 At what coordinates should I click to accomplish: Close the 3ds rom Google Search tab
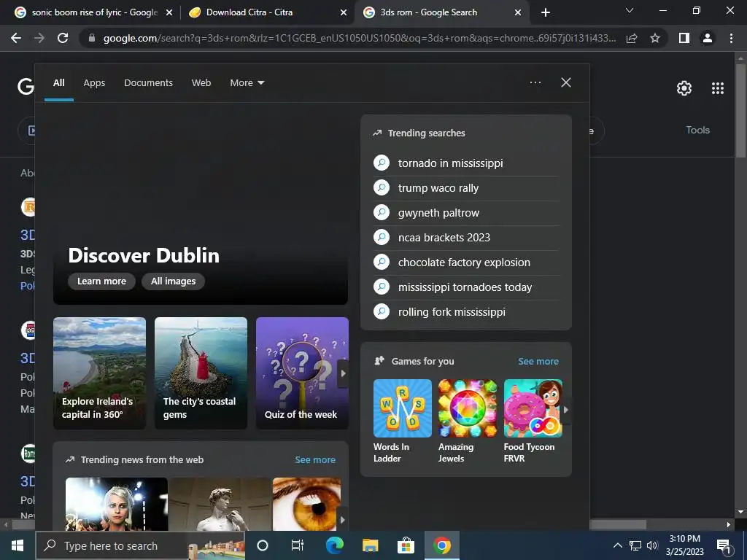coord(518,12)
